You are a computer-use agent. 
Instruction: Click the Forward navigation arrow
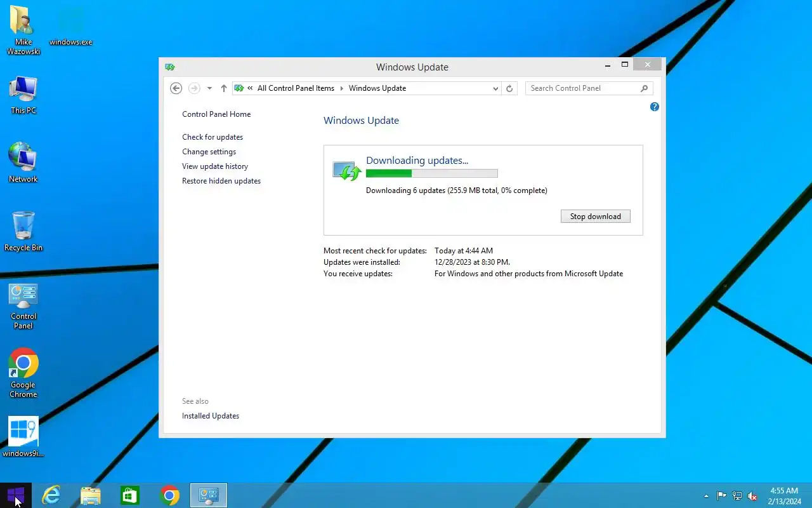(x=194, y=88)
